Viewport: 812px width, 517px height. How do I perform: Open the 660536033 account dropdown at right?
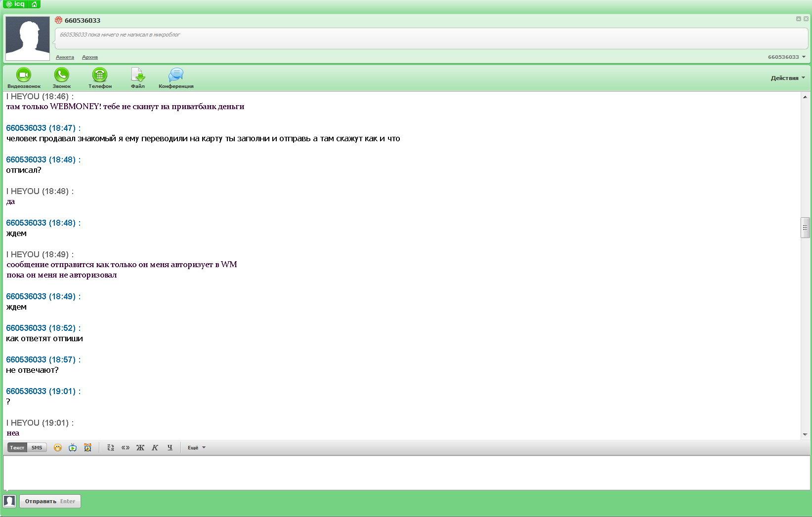pyautogui.click(x=786, y=57)
